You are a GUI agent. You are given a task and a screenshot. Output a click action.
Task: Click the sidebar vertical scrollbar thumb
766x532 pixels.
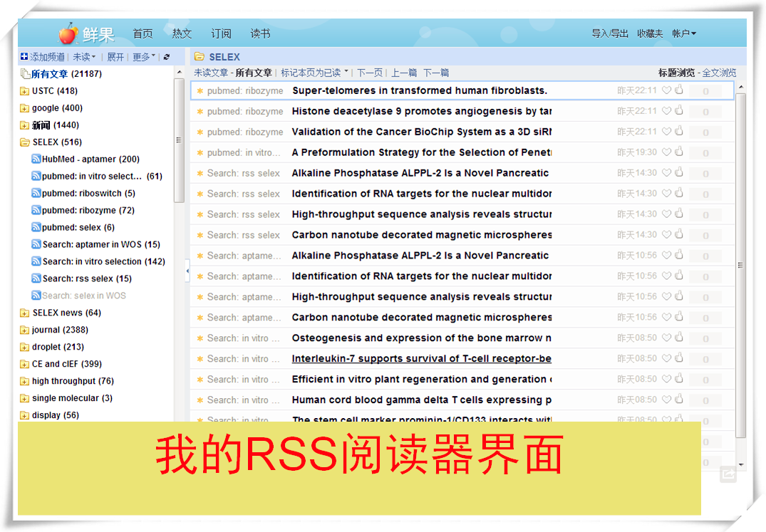[x=180, y=140]
